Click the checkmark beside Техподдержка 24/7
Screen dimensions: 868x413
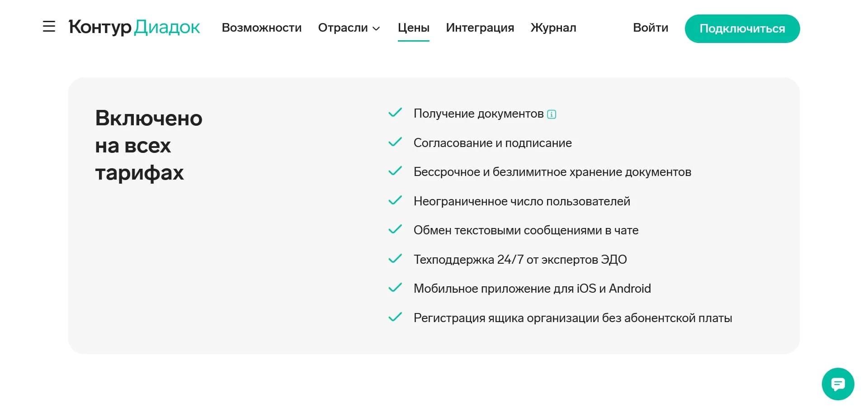coord(395,259)
